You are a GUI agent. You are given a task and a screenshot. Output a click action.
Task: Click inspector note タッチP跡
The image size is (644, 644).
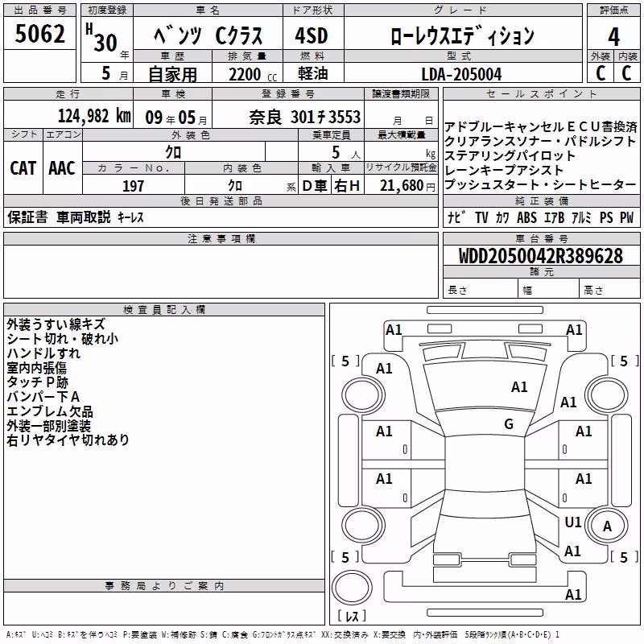(37, 382)
